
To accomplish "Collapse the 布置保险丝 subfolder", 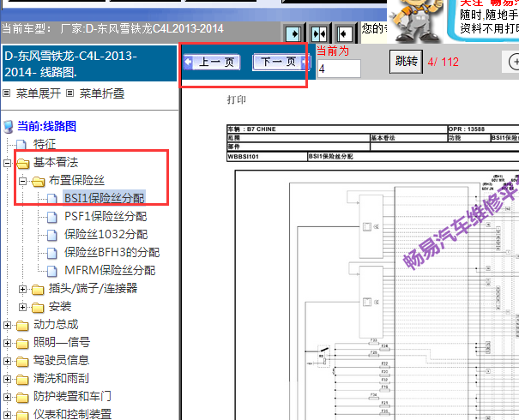I will coord(22,181).
